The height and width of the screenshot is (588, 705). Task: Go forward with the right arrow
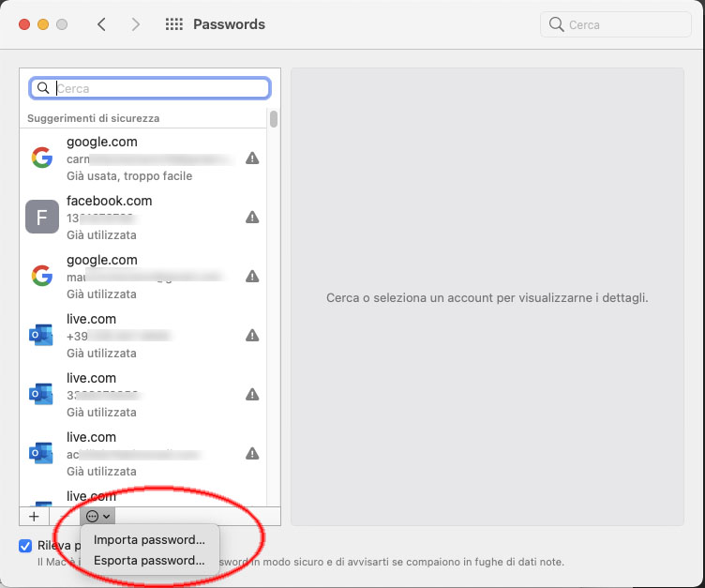click(x=135, y=24)
